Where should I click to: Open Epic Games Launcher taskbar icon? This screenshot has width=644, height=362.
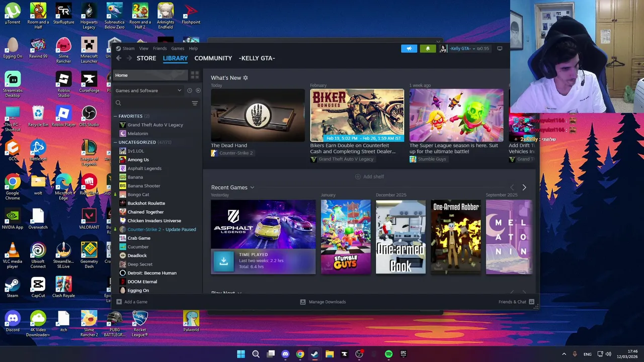click(x=403, y=354)
